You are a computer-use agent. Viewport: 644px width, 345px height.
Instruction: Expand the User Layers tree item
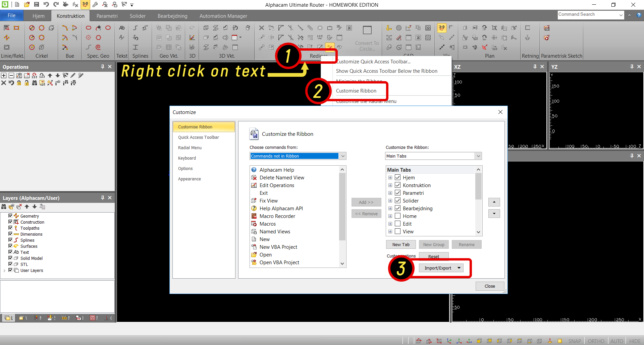coord(4,271)
